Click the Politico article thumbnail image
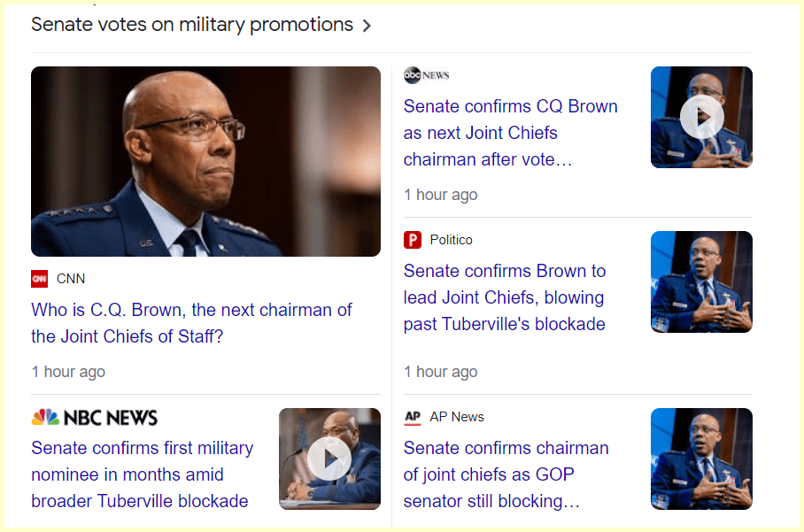The image size is (804, 532). (x=701, y=281)
